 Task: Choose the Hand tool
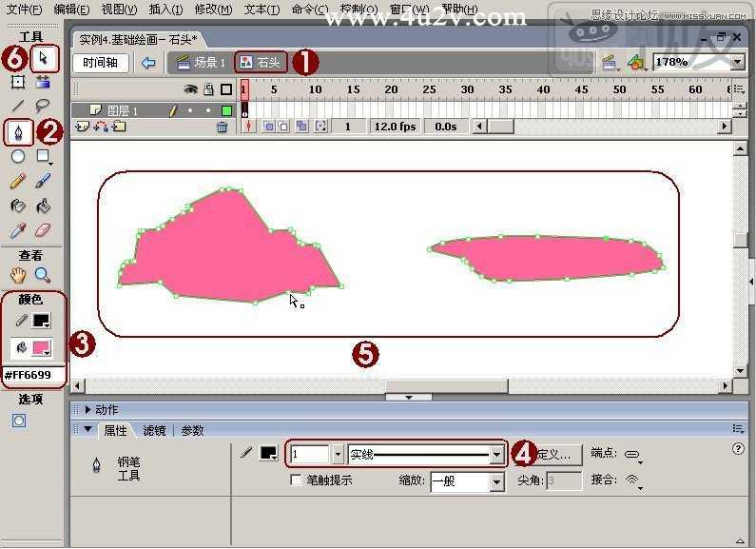click(18, 275)
